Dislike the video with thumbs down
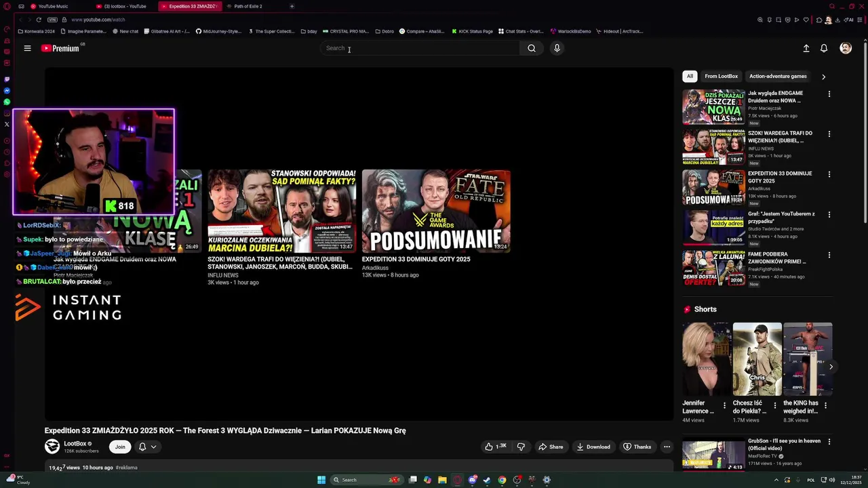Image resolution: width=868 pixels, height=488 pixels. [x=521, y=447]
